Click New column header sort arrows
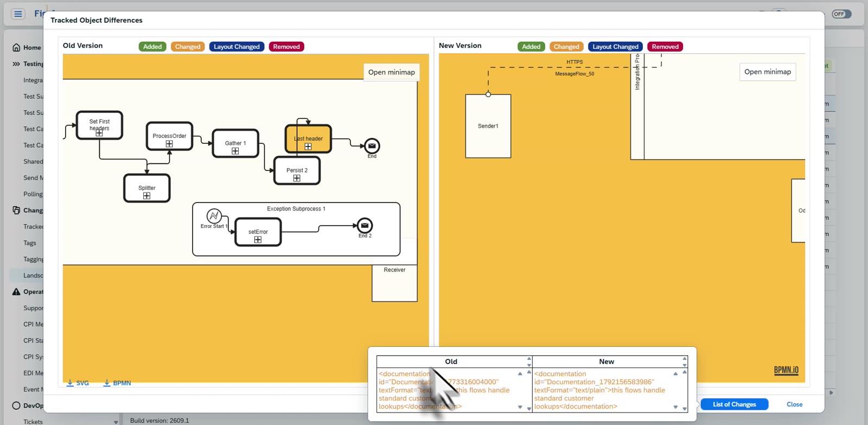Viewport: 868px width, 425px height. (685, 361)
